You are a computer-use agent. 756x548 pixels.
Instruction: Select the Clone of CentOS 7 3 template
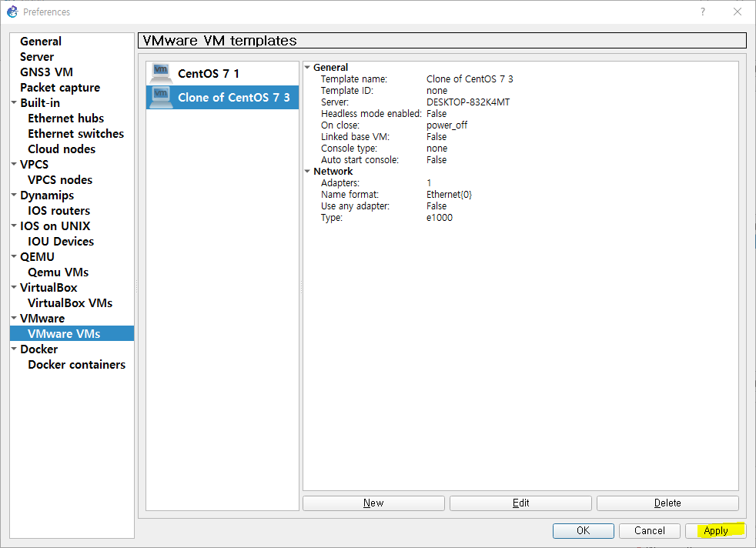pos(222,97)
